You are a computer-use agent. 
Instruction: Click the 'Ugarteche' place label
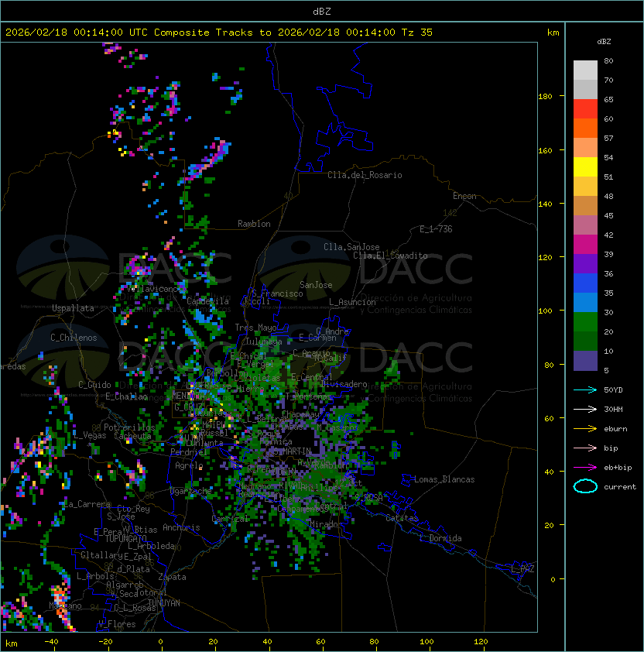(191, 491)
